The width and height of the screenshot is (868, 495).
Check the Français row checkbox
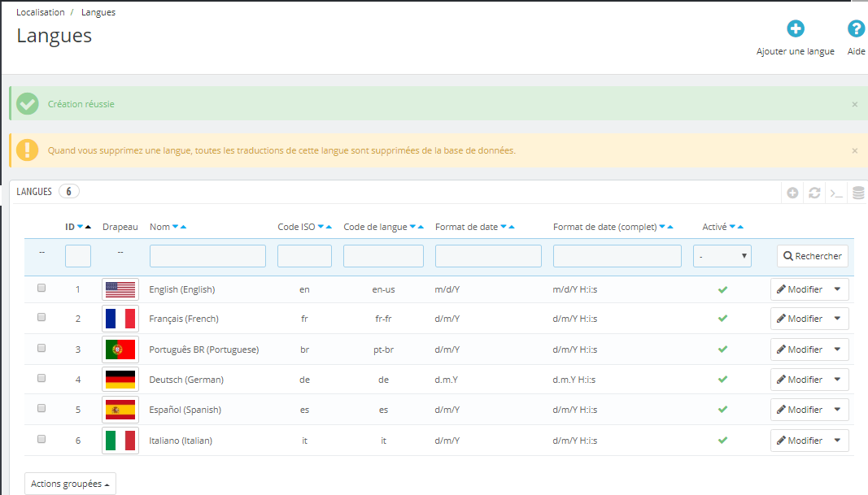[41, 317]
